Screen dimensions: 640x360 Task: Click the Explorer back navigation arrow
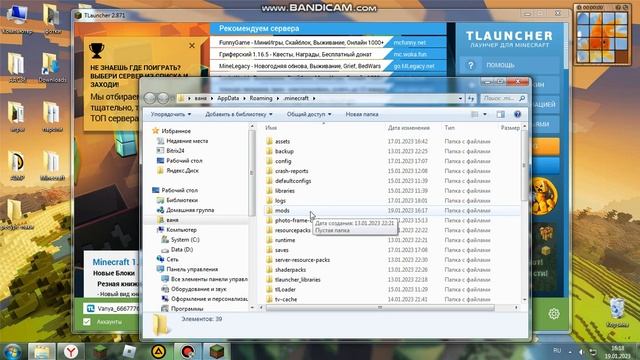click(x=150, y=98)
